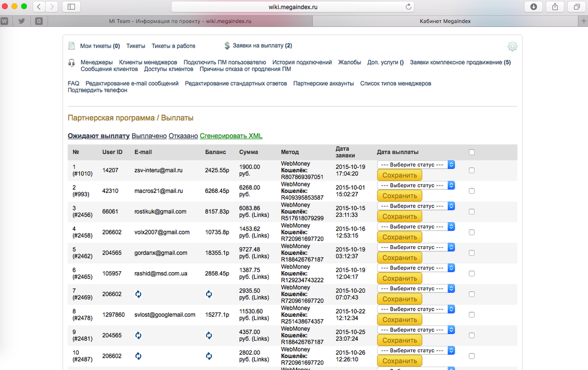Viewport: 588px width, 370px height.
Task: Open Заявки комплексное продвижение (5) link
Action: pyautogui.click(x=460, y=63)
